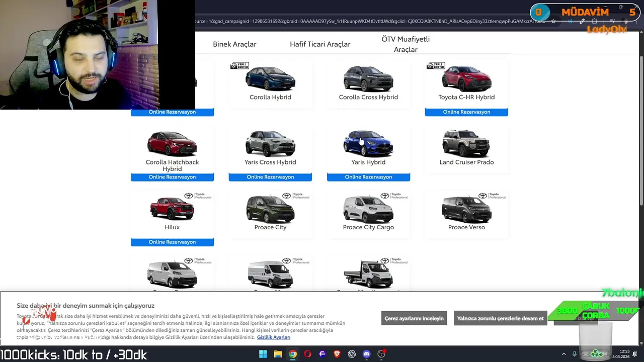Click Toyota Professional badge on Proace Verso

(x=492, y=196)
